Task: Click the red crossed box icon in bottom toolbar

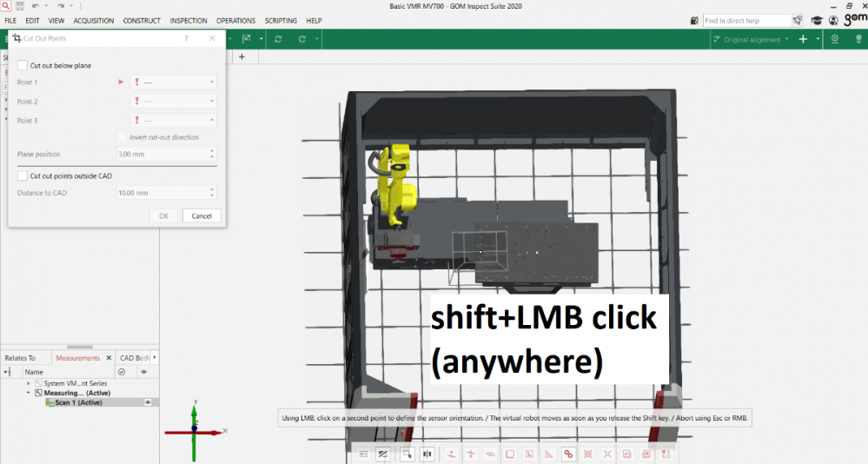Action: [646, 454]
